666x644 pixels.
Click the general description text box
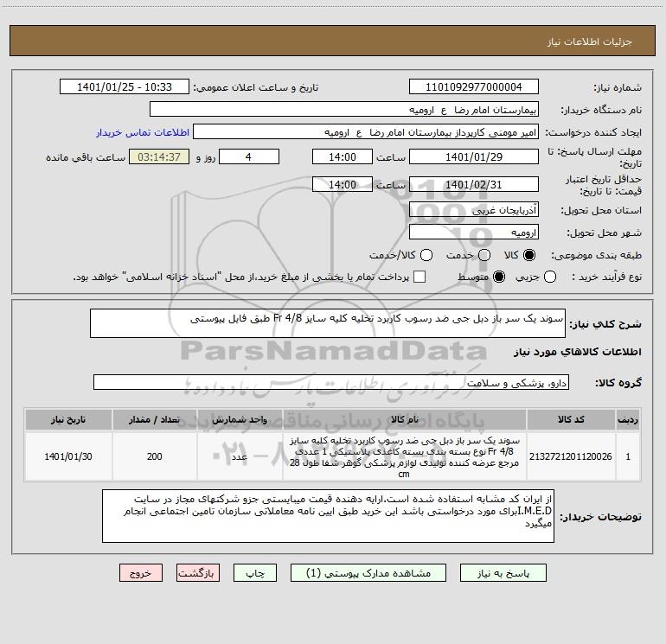click(328, 323)
